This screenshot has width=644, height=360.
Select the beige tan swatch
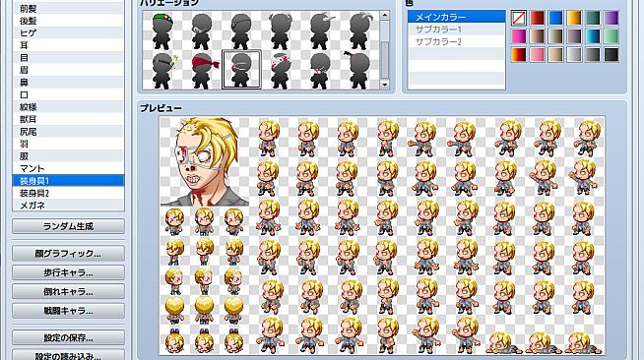(555, 55)
